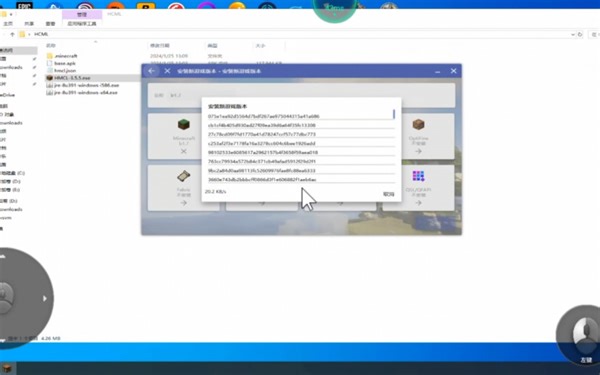
Task: Click download row starting with c253
Action: point(301,143)
